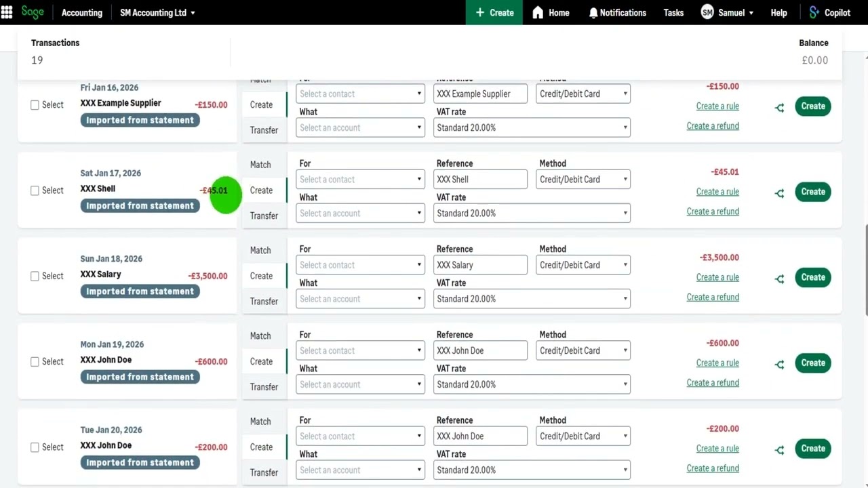Click Create a rule for -£200.00 John Doe
The width and height of the screenshot is (868, 488).
[717, 449]
